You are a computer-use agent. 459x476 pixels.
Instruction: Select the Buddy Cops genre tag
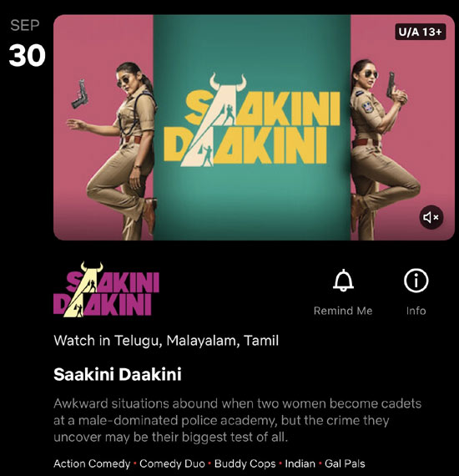coord(245,463)
